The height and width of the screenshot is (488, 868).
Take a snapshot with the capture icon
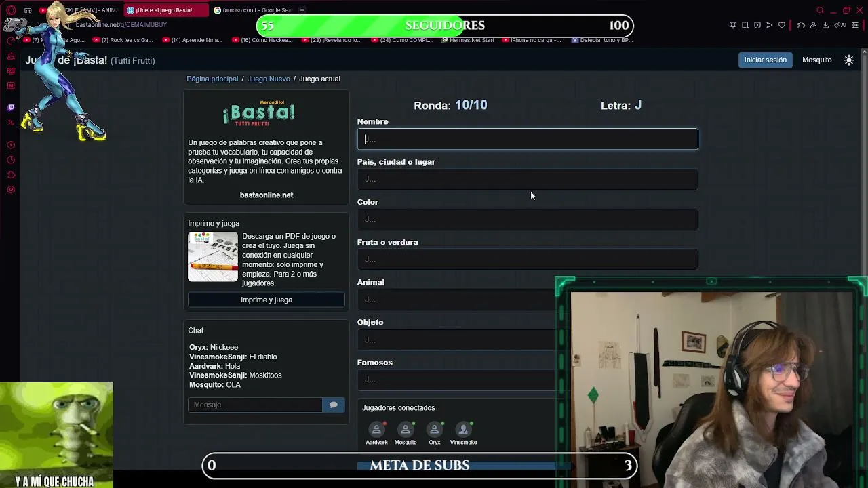pyautogui.click(x=745, y=25)
